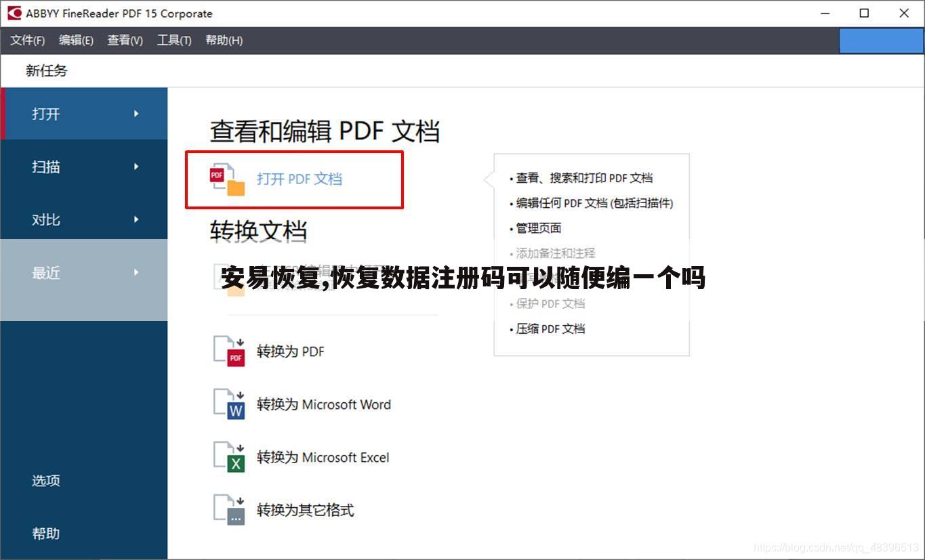
Task: Open the 帮助(H) menu
Action: [224, 41]
